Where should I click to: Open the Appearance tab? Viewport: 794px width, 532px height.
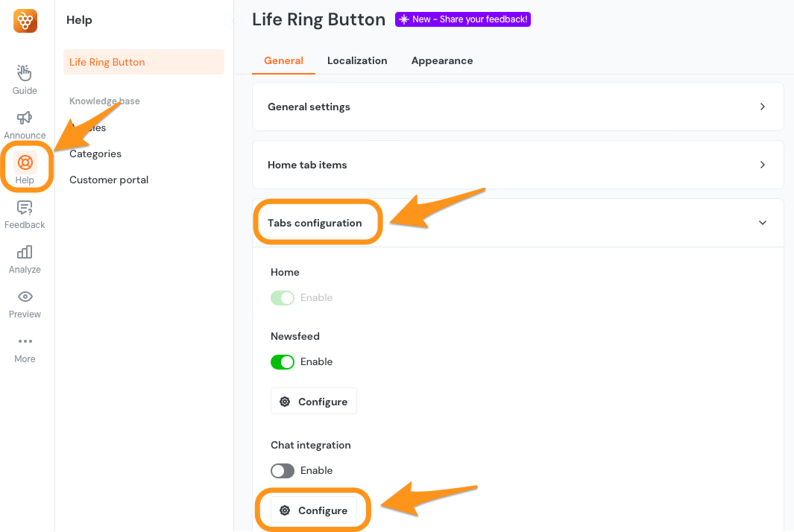coord(442,60)
